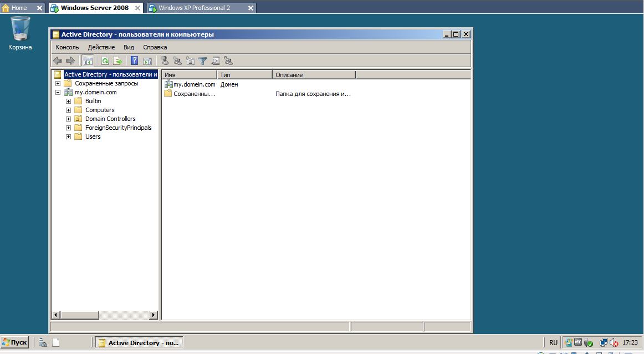The height and width of the screenshot is (354, 644).
Task: Switch to the Windows XP Professional 2 tab
Action: 195,8
